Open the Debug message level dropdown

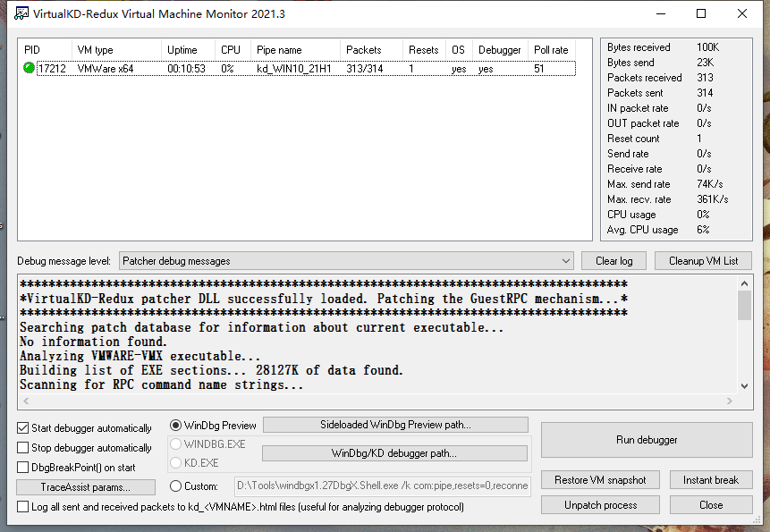point(346,261)
